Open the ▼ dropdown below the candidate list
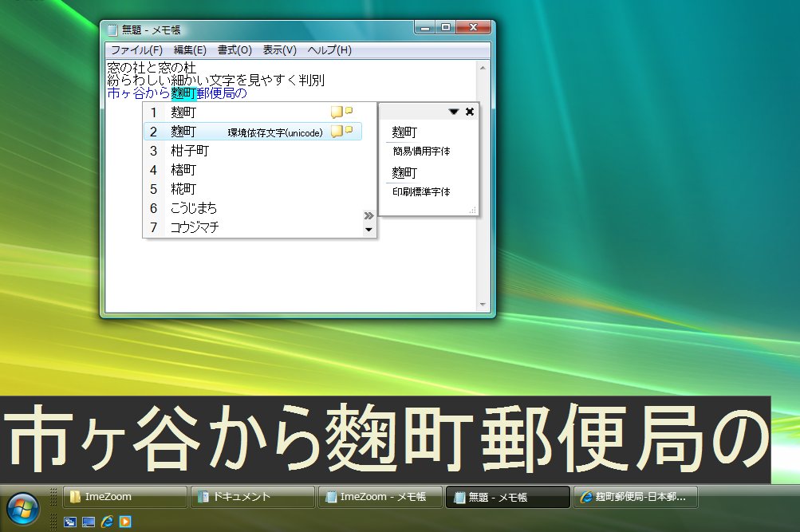 click(x=368, y=229)
